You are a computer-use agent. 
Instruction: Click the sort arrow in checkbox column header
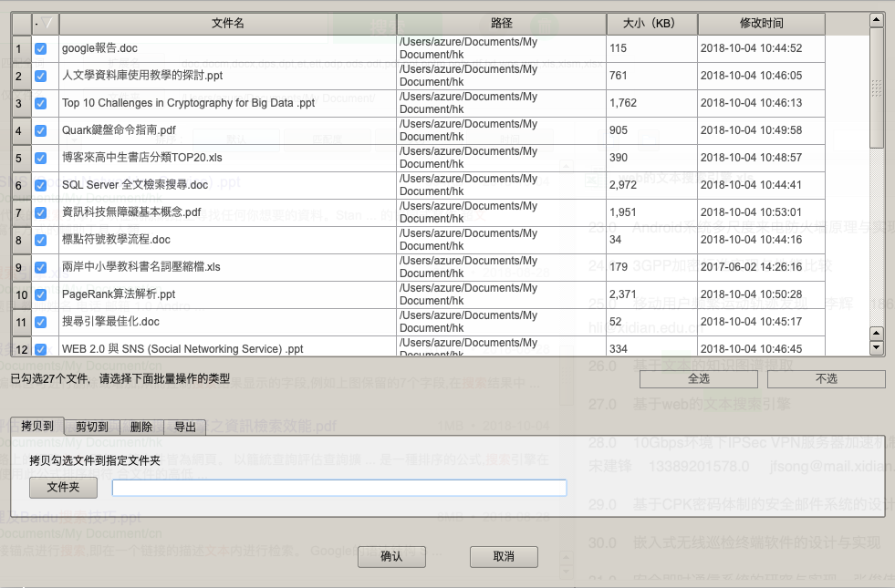point(46,23)
